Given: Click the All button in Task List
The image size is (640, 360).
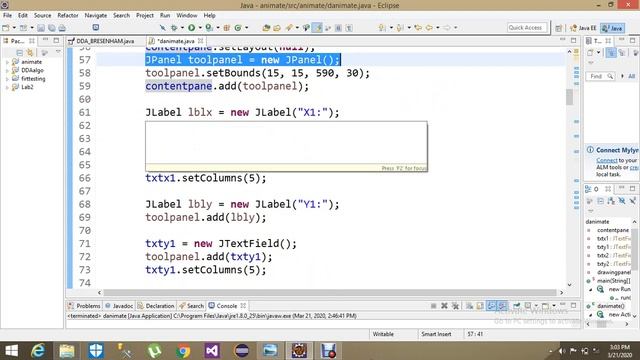Looking at the screenshot, I should 631,76.
